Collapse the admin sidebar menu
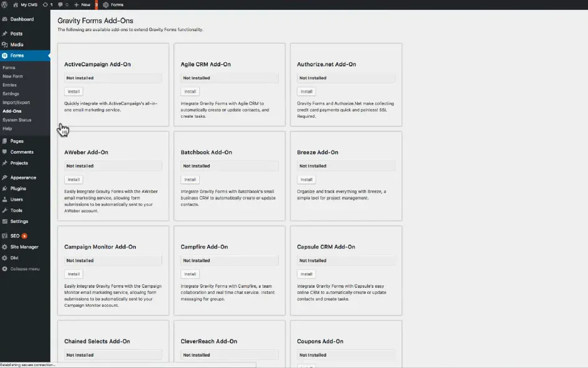This screenshot has width=588, height=368. pyautogui.click(x=24, y=269)
